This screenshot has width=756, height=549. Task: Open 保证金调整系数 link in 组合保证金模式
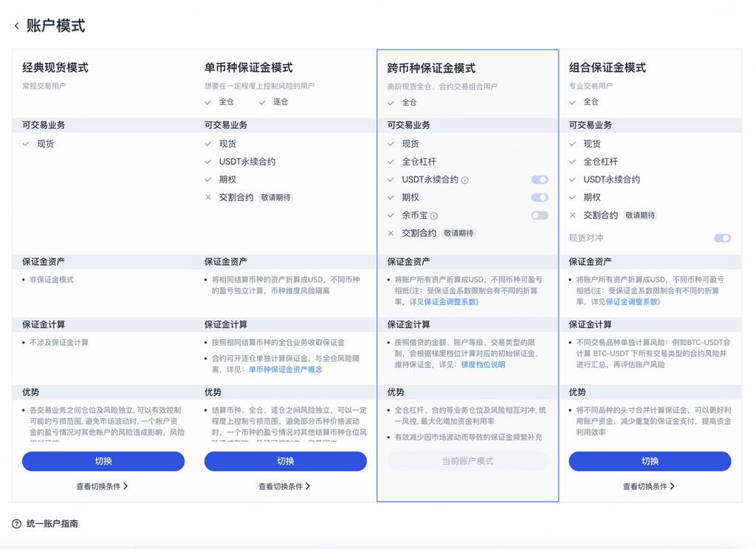[632, 301]
